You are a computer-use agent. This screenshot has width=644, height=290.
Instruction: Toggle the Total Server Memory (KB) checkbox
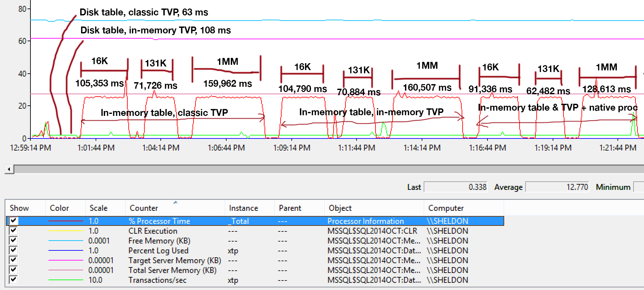[13, 270]
